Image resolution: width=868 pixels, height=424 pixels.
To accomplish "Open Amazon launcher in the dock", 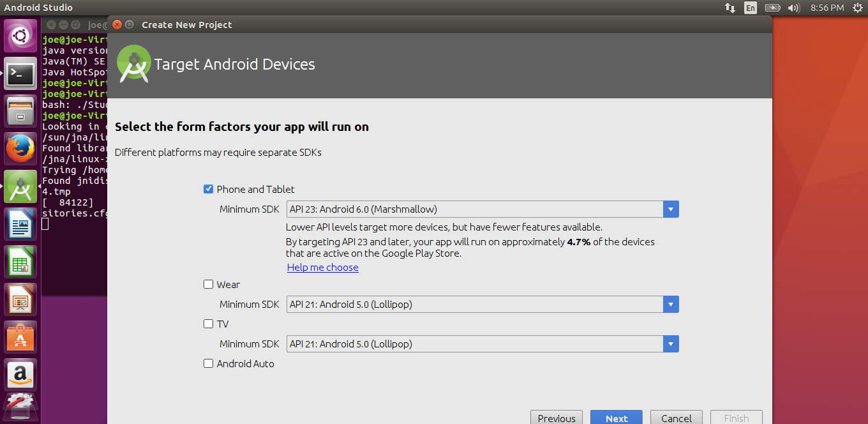I will coord(21,375).
